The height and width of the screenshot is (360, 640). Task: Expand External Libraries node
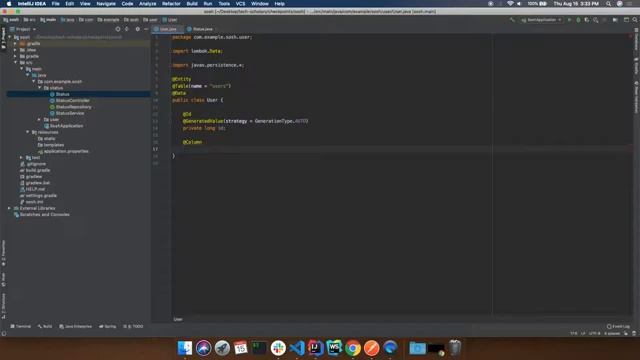(x=9, y=208)
